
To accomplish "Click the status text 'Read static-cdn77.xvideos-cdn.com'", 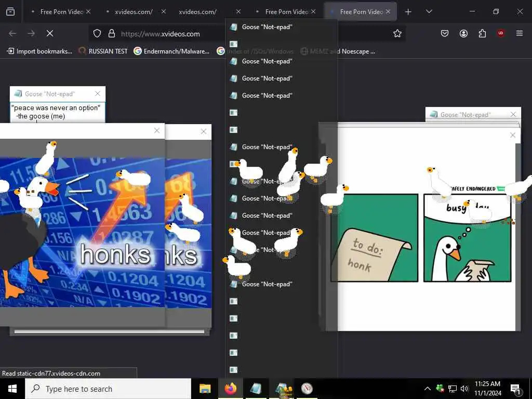I will [x=51, y=373].
